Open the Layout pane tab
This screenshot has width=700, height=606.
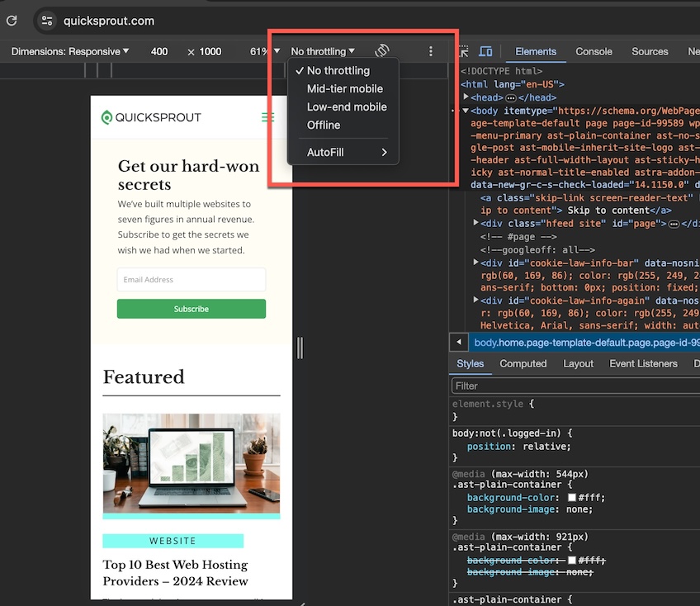(578, 363)
